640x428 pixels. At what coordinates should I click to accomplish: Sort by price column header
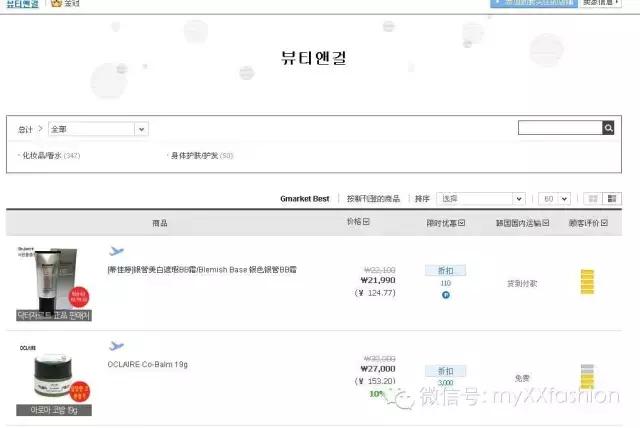point(358,222)
